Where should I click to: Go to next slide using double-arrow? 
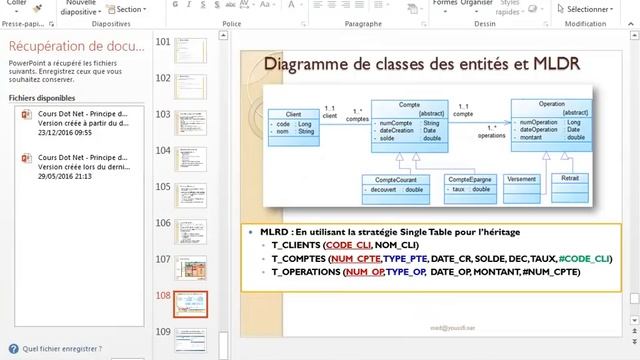point(635,341)
